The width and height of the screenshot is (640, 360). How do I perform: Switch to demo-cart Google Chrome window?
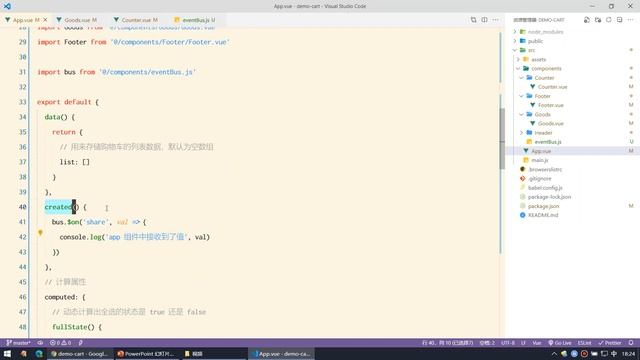point(80,354)
